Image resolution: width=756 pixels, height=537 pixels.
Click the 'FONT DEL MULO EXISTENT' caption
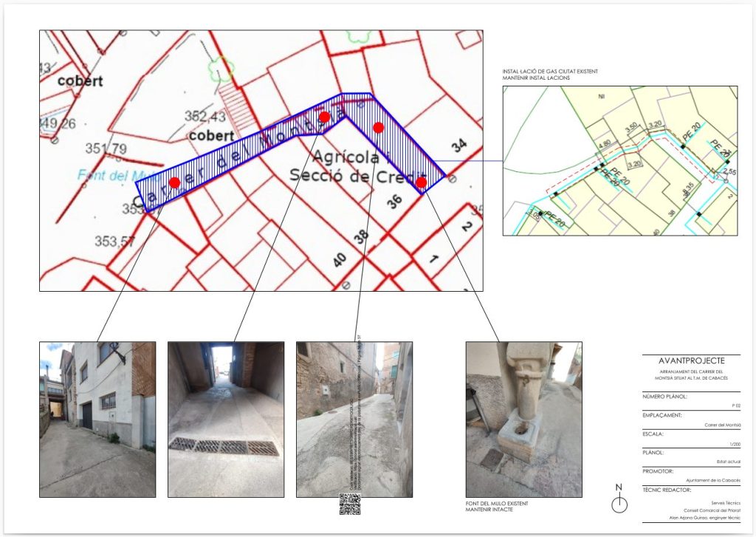[497, 504]
